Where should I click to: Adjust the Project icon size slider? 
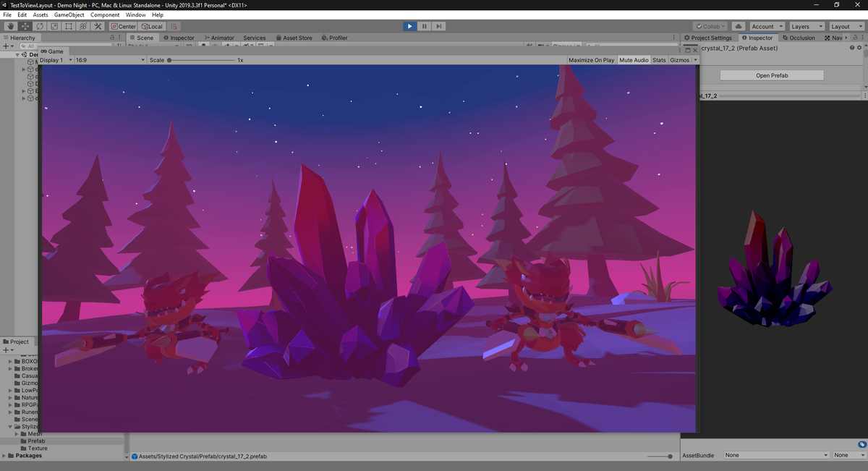660,457
